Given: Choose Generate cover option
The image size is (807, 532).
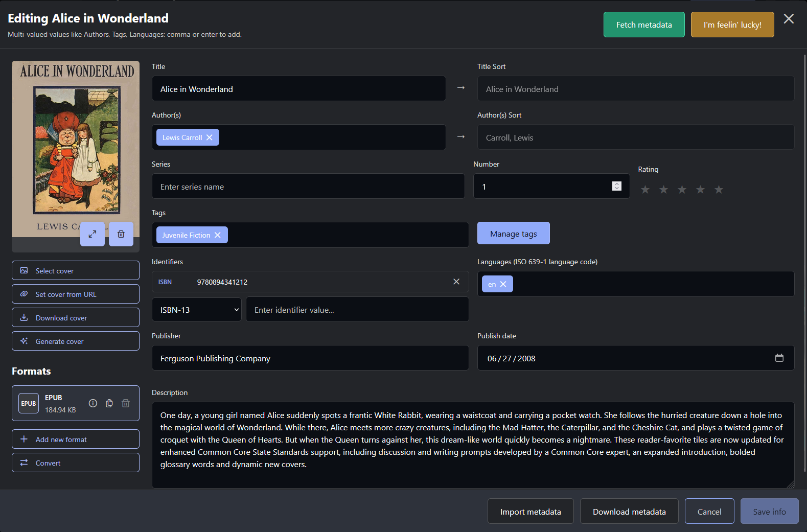Looking at the screenshot, I should point(76,341).
